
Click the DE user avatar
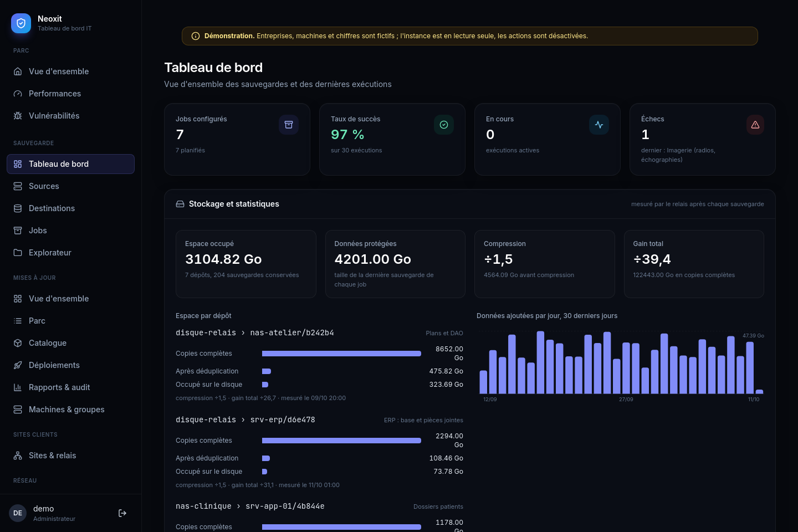tap(18, 513)
